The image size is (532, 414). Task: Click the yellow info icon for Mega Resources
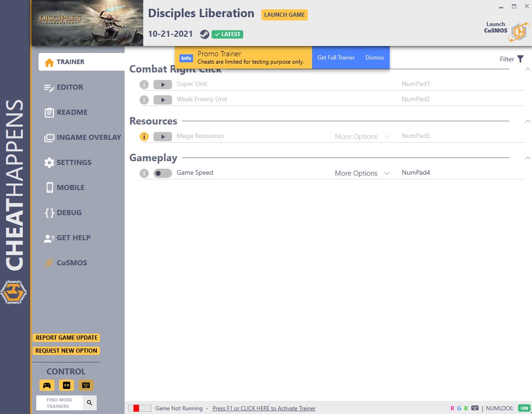144,136
